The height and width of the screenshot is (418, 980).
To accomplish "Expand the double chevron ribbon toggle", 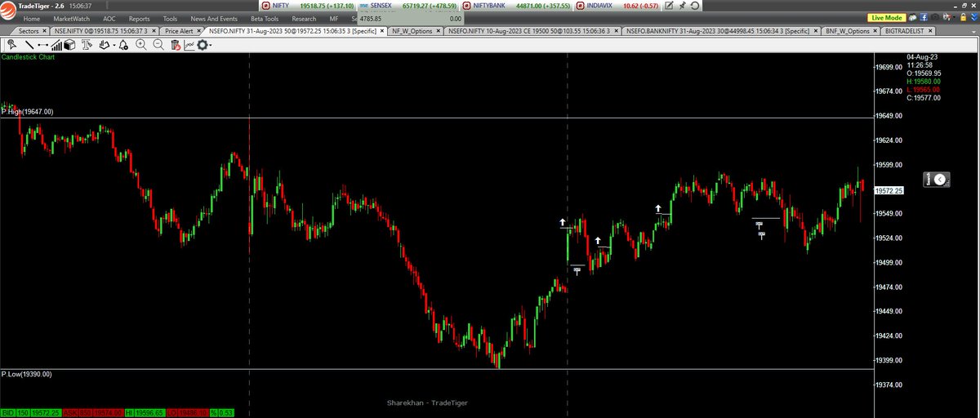I will pyautogui.click(x=973, y=18).
